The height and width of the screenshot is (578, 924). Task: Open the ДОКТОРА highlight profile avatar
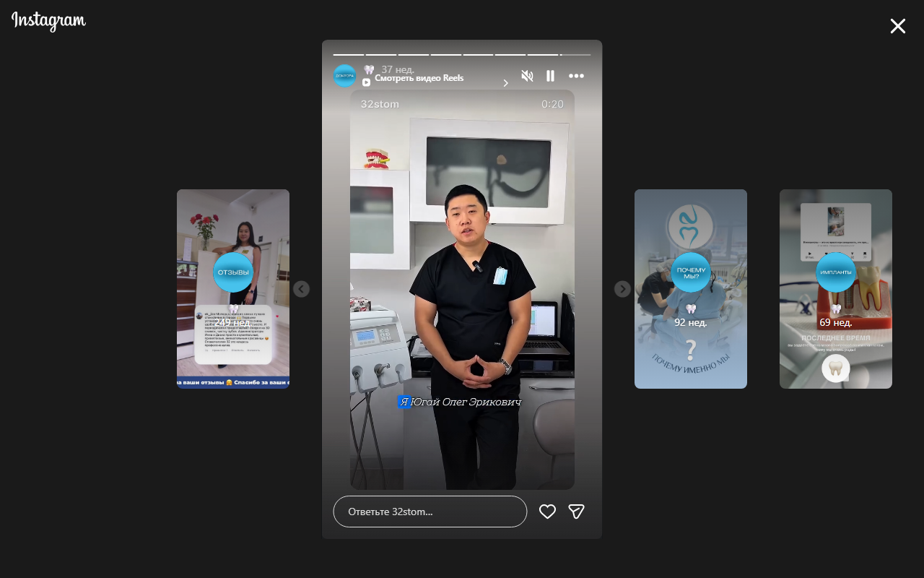pos(344,76)
